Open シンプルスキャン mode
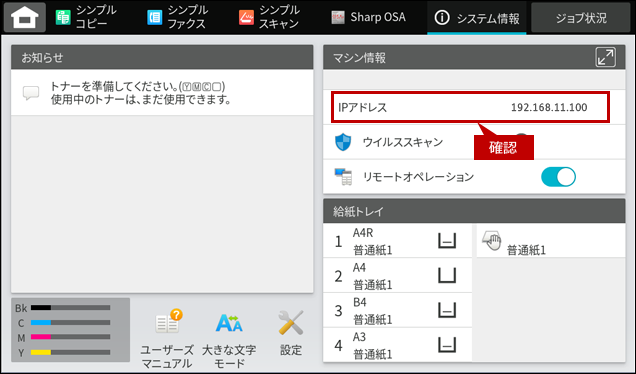Viewport: 636px width, 374px height. pos(270,17)
